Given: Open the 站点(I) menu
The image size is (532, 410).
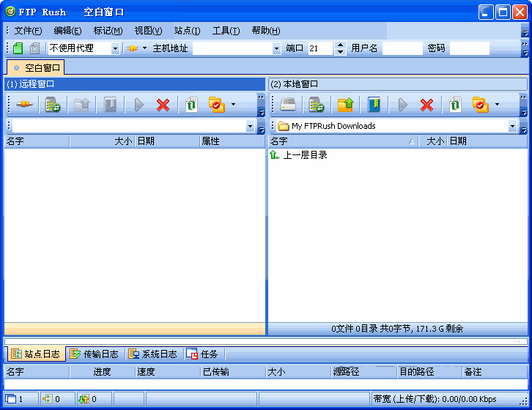Looking at the screenshot, I should (x=187, y=31).
